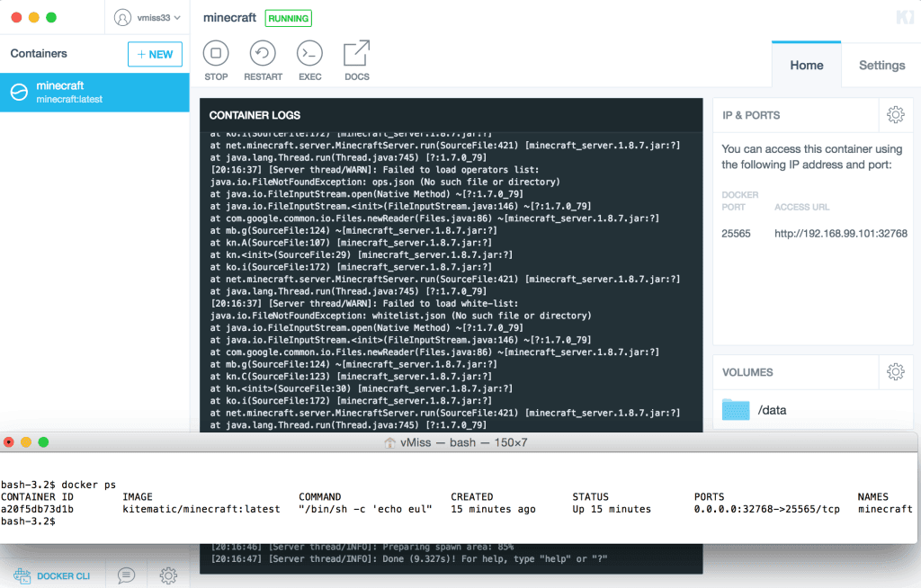Click docker port value 25565
921x588 pixels.
point(736,233)
